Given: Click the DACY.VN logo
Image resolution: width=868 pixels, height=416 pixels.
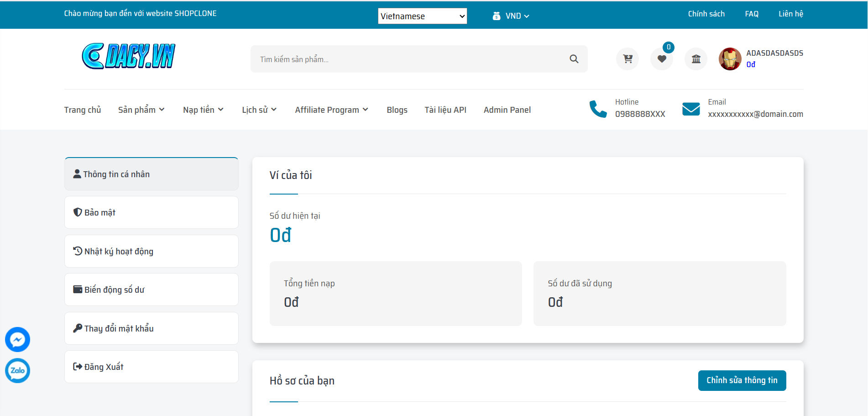Looking at the screenshot, I should [129, 56].
